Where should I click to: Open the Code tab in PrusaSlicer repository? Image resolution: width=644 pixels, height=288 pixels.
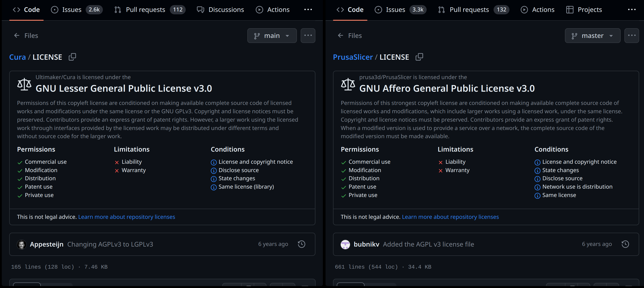tap(350, 9)
